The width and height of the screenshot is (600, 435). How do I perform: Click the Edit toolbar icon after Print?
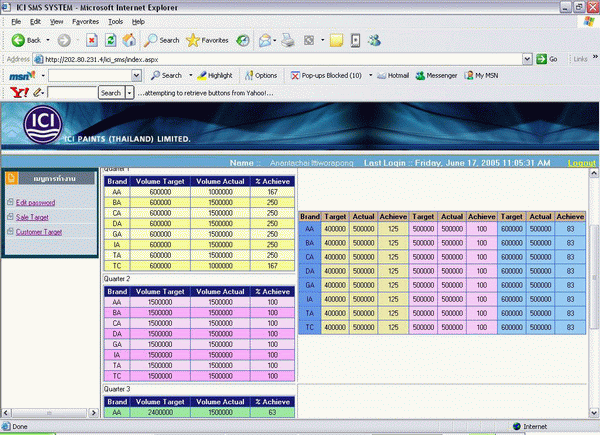(309, 40)
